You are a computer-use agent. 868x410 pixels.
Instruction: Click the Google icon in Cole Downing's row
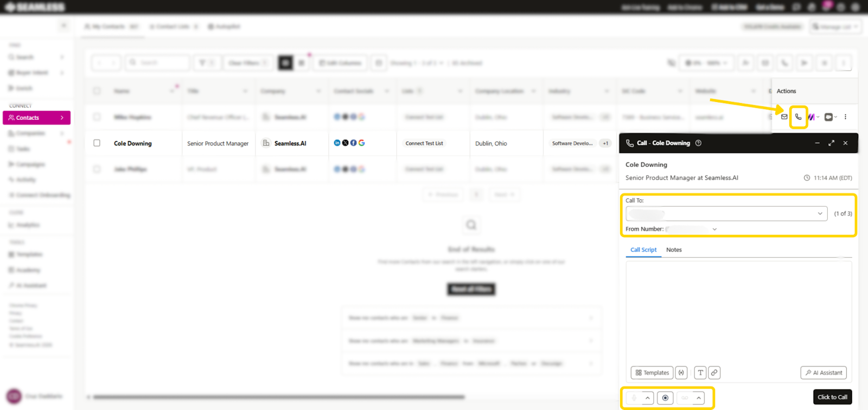361,143
